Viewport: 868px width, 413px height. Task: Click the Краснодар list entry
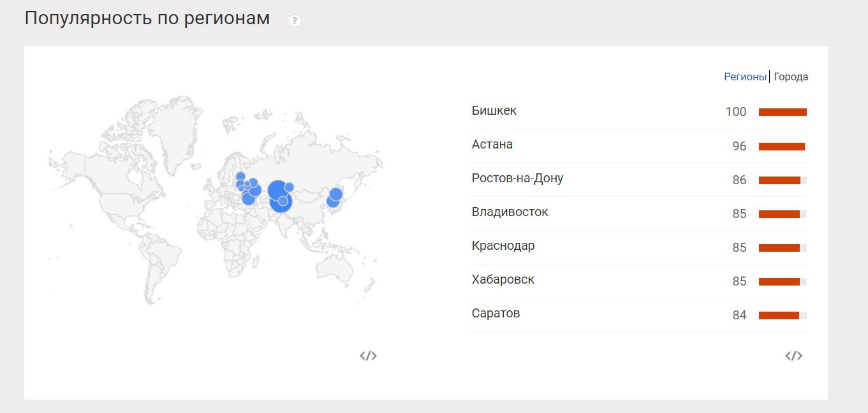(x=503, y=246)
